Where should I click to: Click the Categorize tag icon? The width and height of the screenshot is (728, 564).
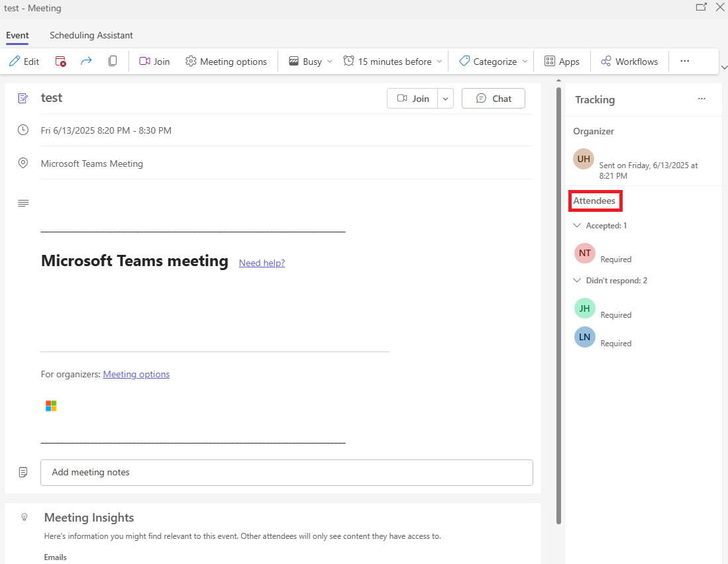pos(464,61)
